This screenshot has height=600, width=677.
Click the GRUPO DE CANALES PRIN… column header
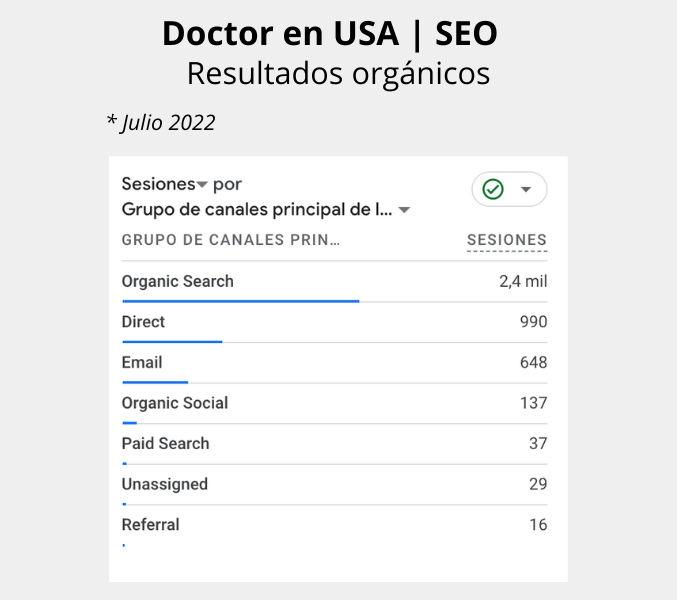(x=231, y=240)
